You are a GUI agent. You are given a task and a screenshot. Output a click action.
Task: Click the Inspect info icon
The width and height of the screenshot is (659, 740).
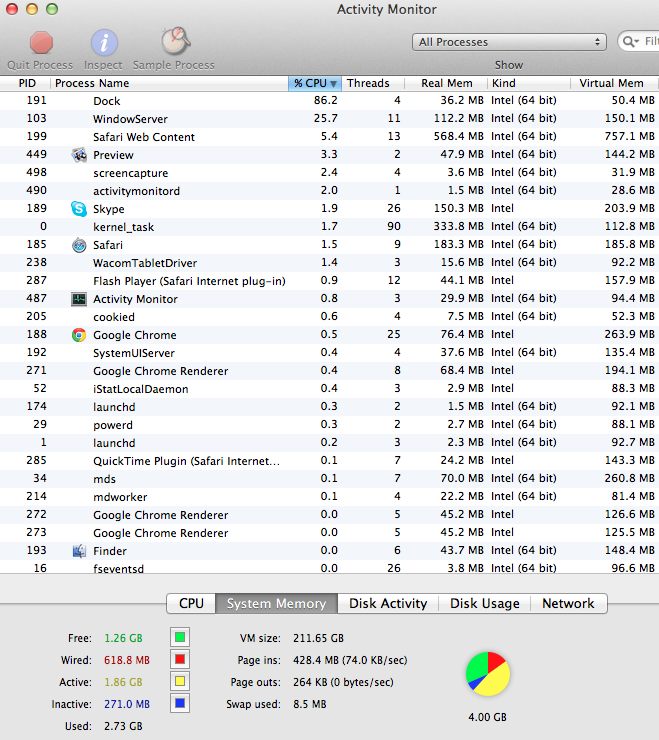(104, 42)
